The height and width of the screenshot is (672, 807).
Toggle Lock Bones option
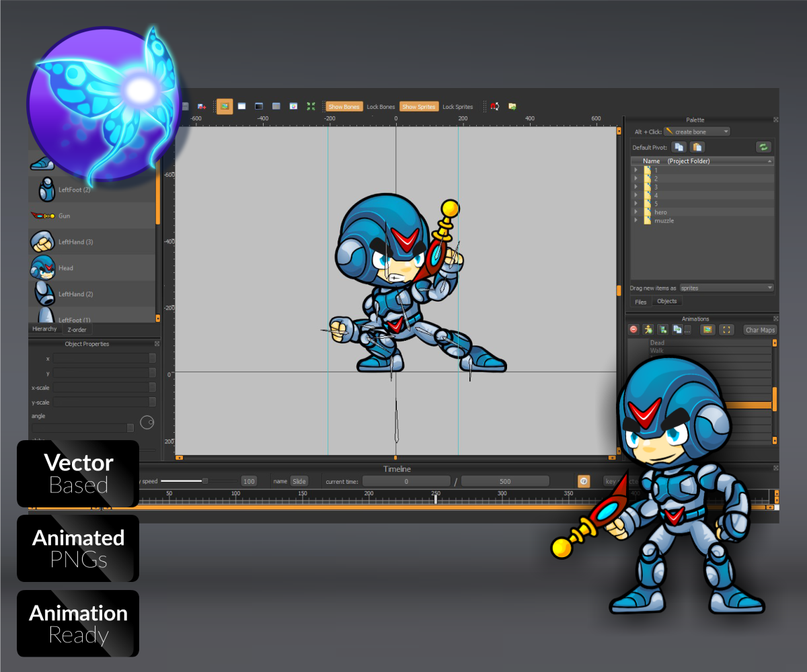coord(381,107)
